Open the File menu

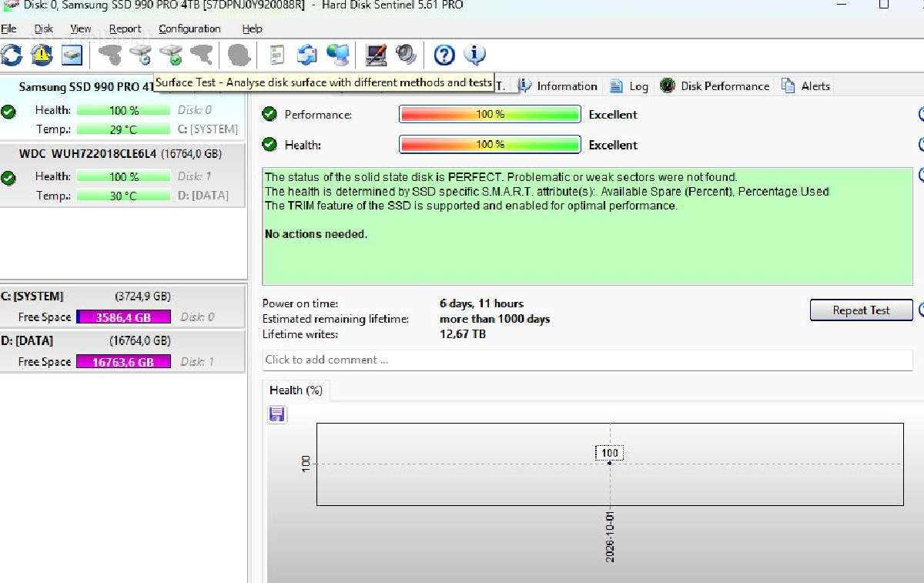click(x=8, y=28)
